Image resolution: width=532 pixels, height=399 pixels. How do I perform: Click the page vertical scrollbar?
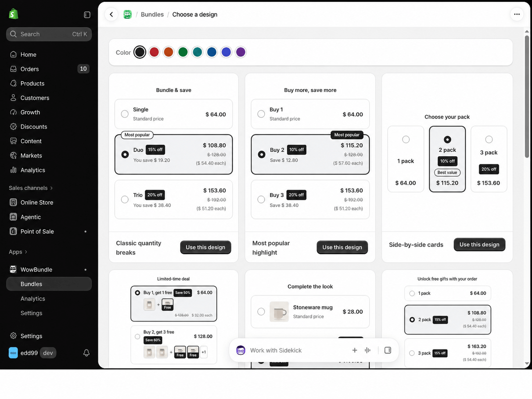tap(527, 97)
